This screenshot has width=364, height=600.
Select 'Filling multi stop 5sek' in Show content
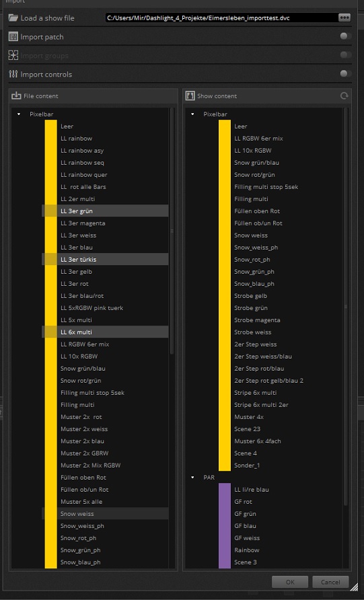click(x=266, y=187)
